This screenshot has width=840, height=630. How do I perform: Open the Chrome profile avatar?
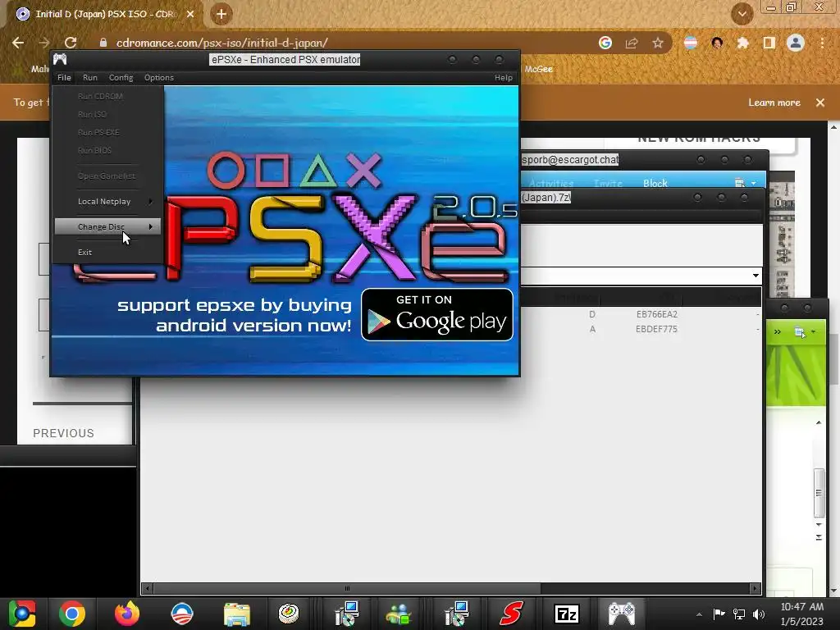796,43
